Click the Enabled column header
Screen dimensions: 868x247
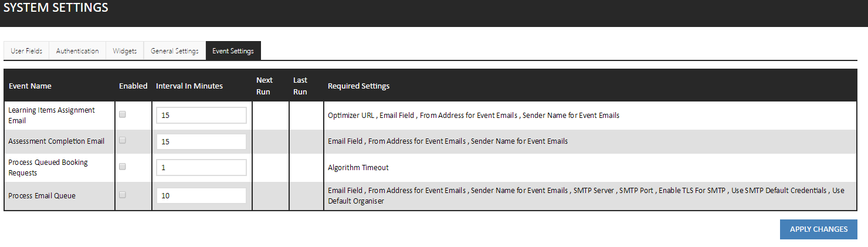(133, 86)
